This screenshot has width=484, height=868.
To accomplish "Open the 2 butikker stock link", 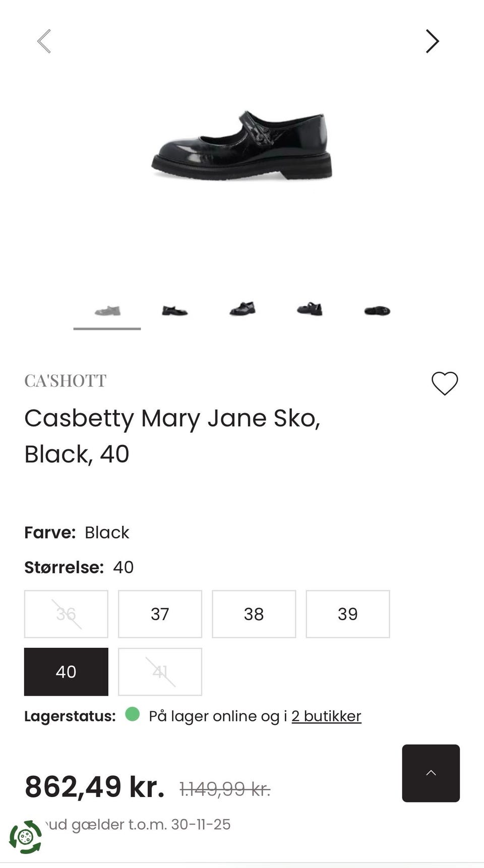I will tap(326, 716).
